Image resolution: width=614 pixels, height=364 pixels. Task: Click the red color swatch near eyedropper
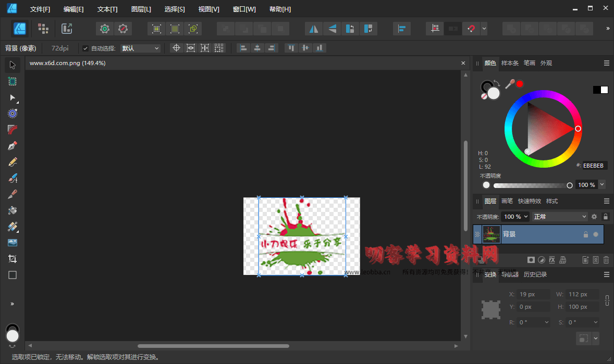click(x=520, y=84)
